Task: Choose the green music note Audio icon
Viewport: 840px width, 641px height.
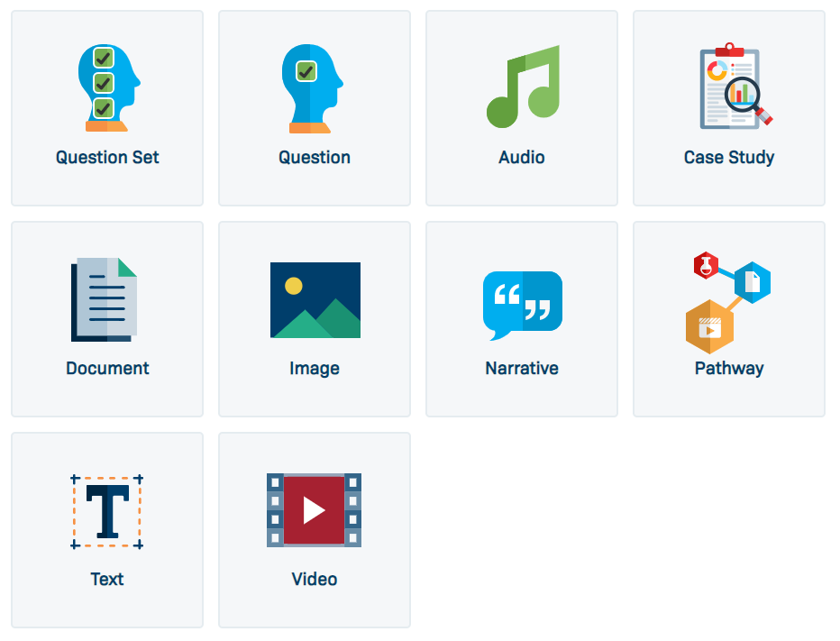Action: 523,87
